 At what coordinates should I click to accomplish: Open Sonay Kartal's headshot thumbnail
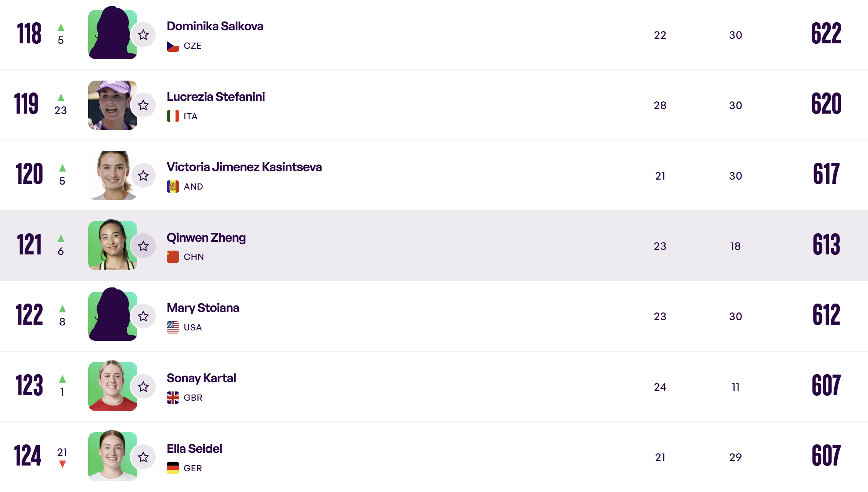pos(112,386)
